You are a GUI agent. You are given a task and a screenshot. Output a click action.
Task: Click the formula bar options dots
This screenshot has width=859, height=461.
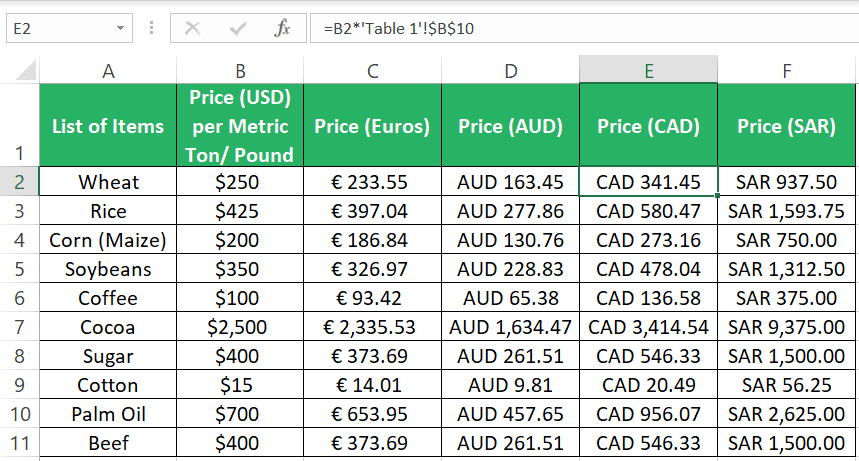pos(151,28)
